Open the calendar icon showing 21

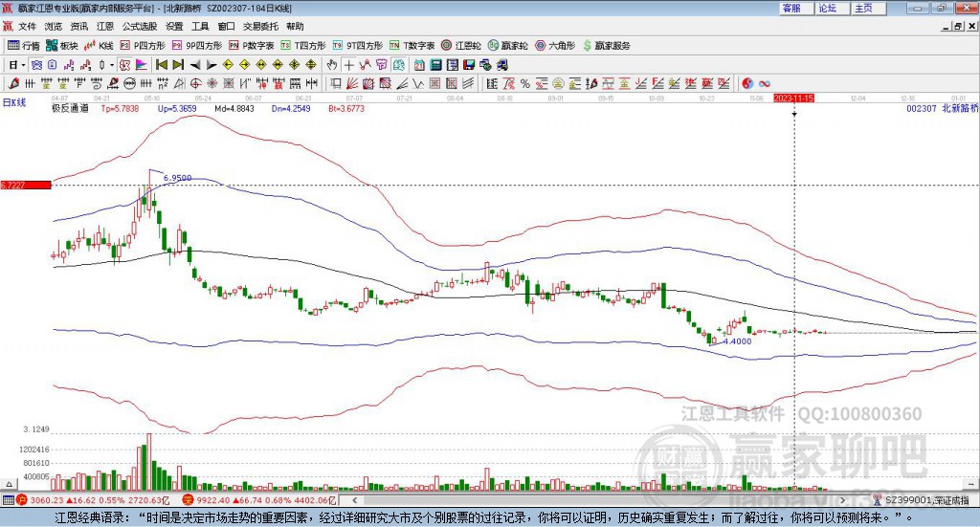419,65
